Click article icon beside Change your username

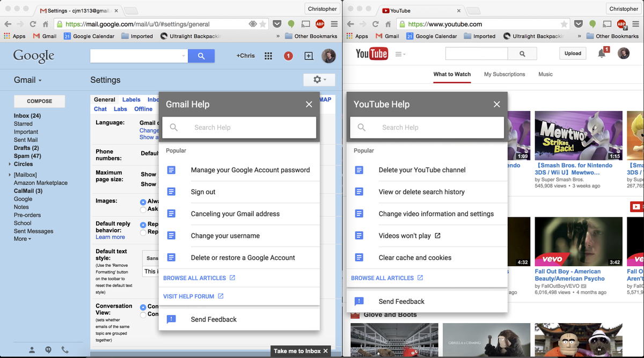[171, 236]
